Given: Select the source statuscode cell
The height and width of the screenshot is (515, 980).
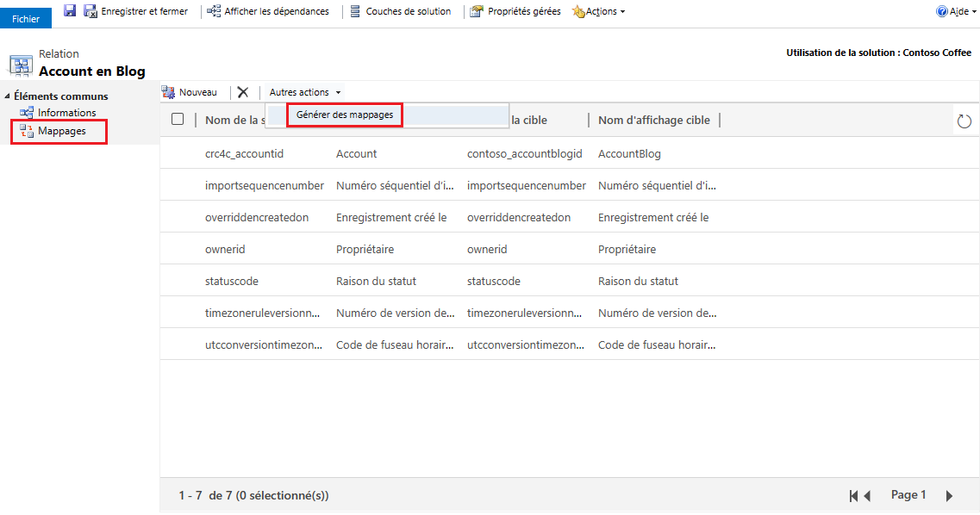Looking at the screenshot, I should coord(231,282).
